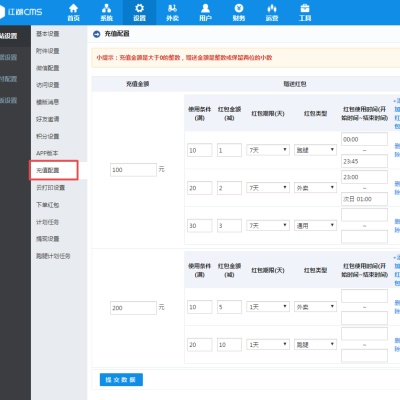Image resolution: width=400 pixels, height=400 pixels.
Task: Click the end time field 23:45
Action: click(x=364, y=161)
